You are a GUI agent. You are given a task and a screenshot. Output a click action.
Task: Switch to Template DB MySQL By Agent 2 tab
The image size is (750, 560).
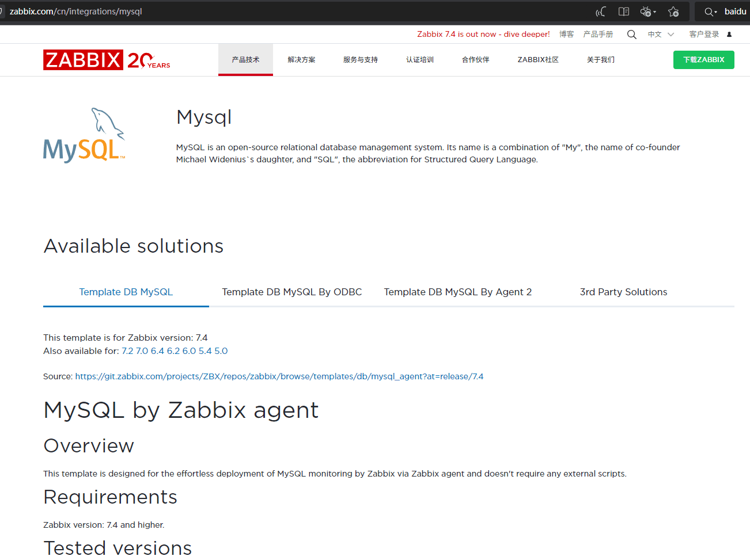[458, 292]
